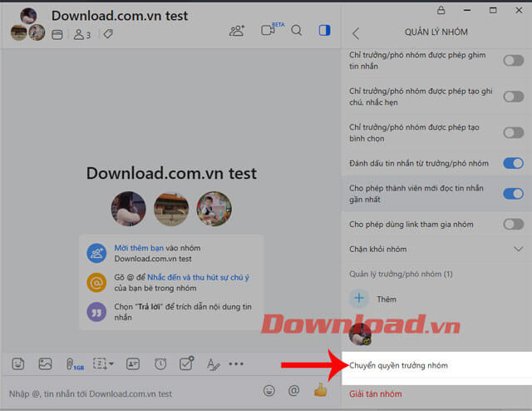Enable group join link switch
Viewport: 532px width, 411px height.
(x=514, y=224)
